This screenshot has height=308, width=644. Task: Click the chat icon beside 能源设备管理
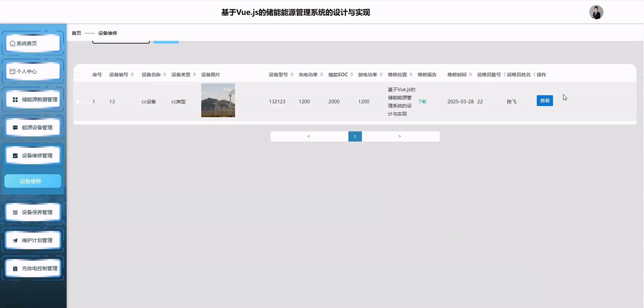[x=15, y=128]
